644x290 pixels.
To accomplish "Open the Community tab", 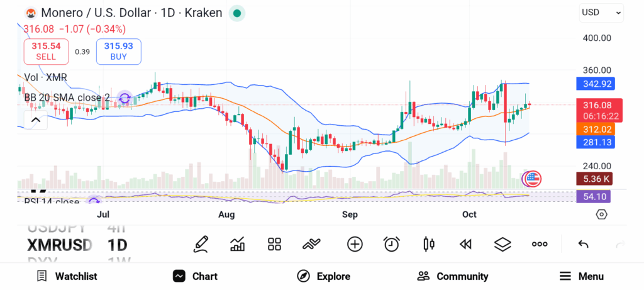I will click(x=453, y=276).
